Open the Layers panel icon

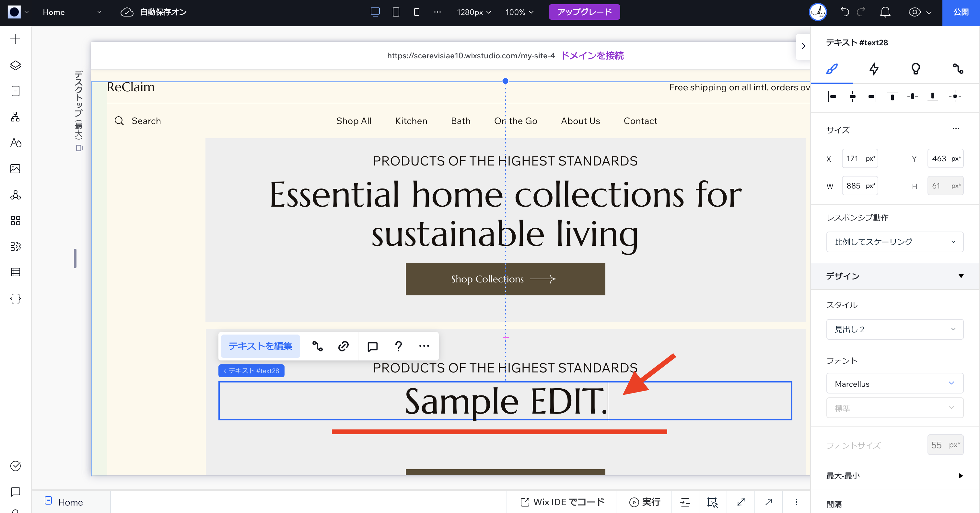[x=15, y=65]
